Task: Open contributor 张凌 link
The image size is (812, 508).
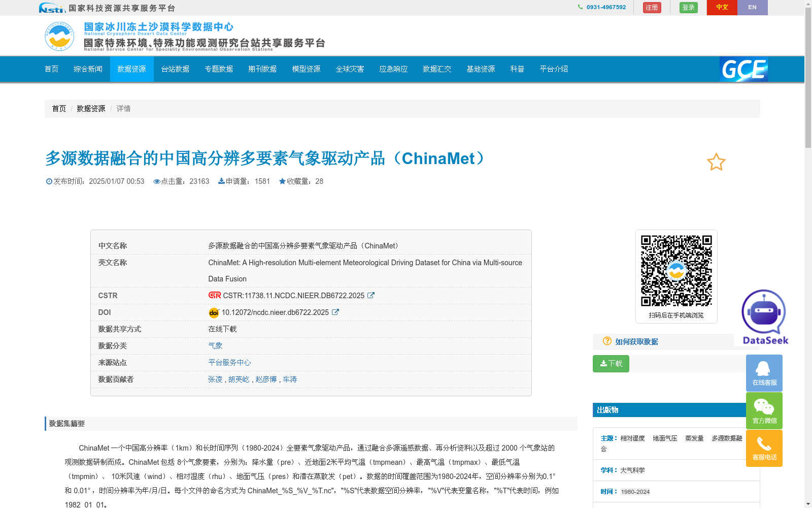Action: click(215, 379)
